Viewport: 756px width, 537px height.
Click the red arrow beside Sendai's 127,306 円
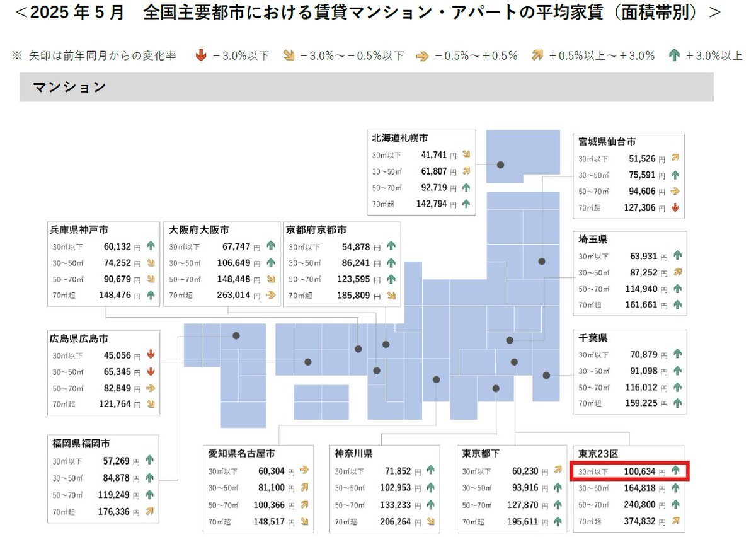pos(675,207)
